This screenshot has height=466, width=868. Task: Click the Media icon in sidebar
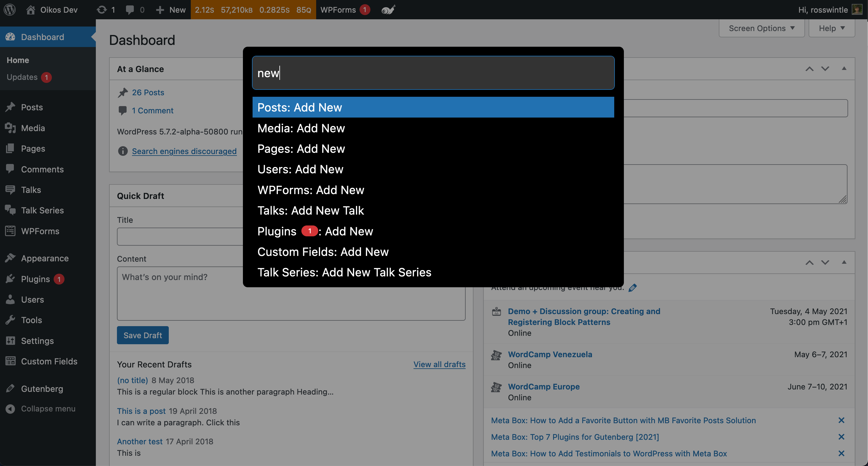tap(11, 128)
